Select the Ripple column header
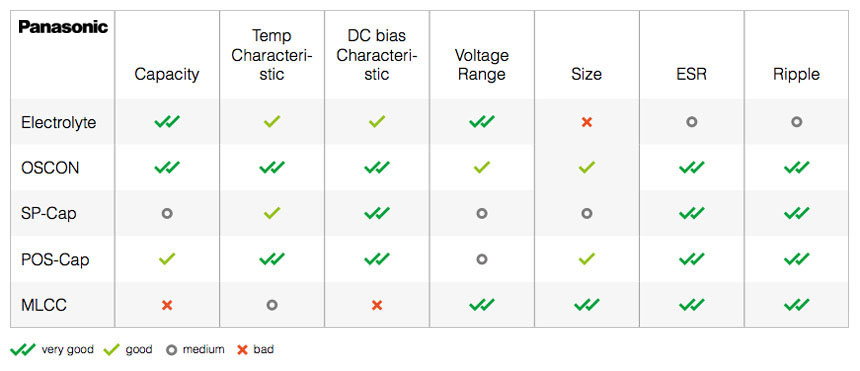Image resolution: width=860 pixels, height=371 pixels. tap(796, 74)
